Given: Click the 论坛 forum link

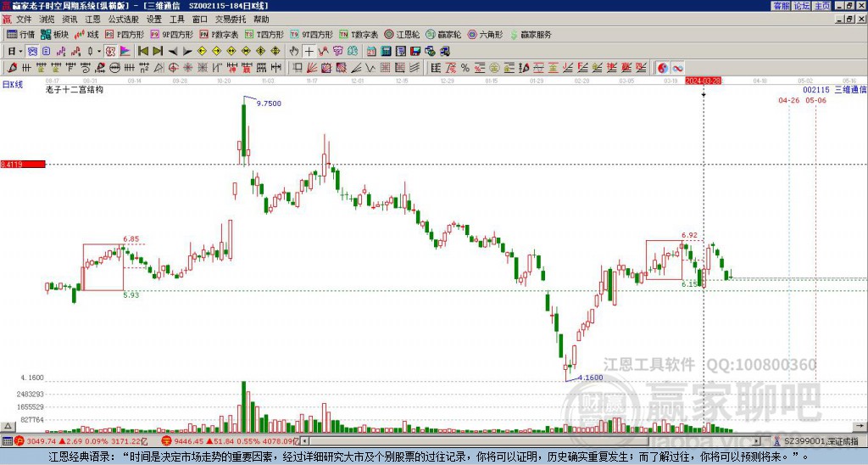Looking at the screenshot, I should 801,5.
